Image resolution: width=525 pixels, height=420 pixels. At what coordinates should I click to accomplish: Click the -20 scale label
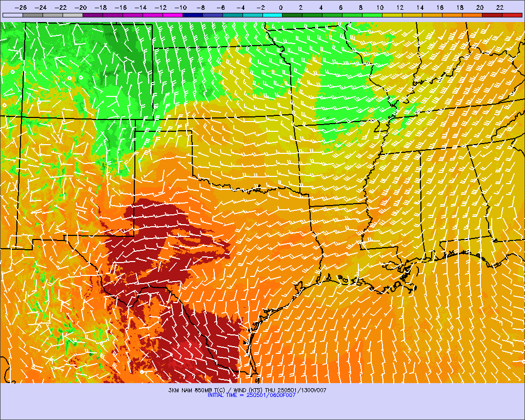pos(80,7)
